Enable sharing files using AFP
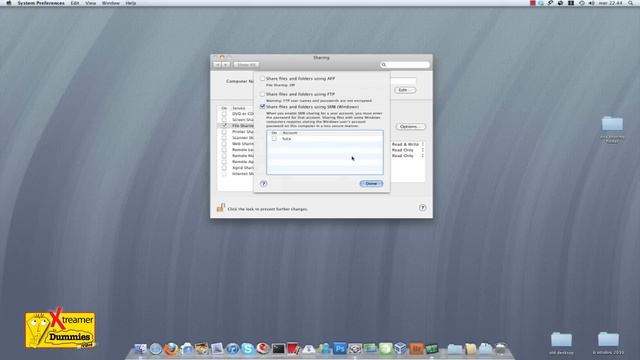 click(262, 78)
